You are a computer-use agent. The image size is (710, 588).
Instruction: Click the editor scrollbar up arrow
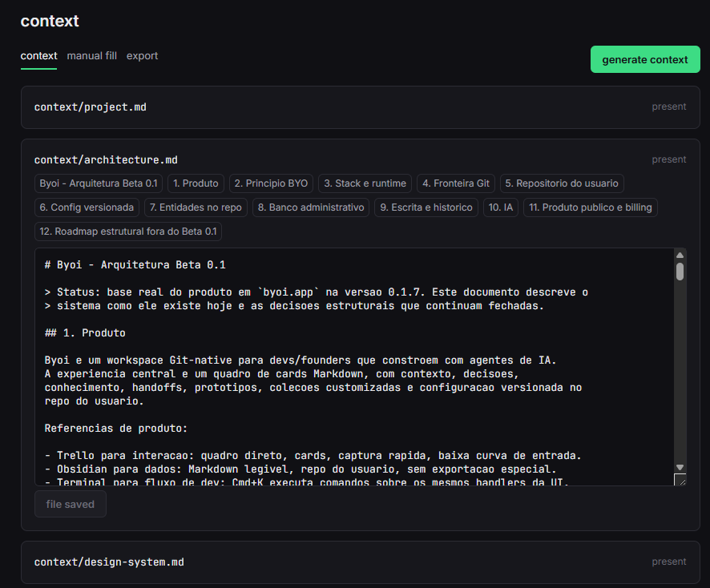pyautogui.click(x=680, y=256)
